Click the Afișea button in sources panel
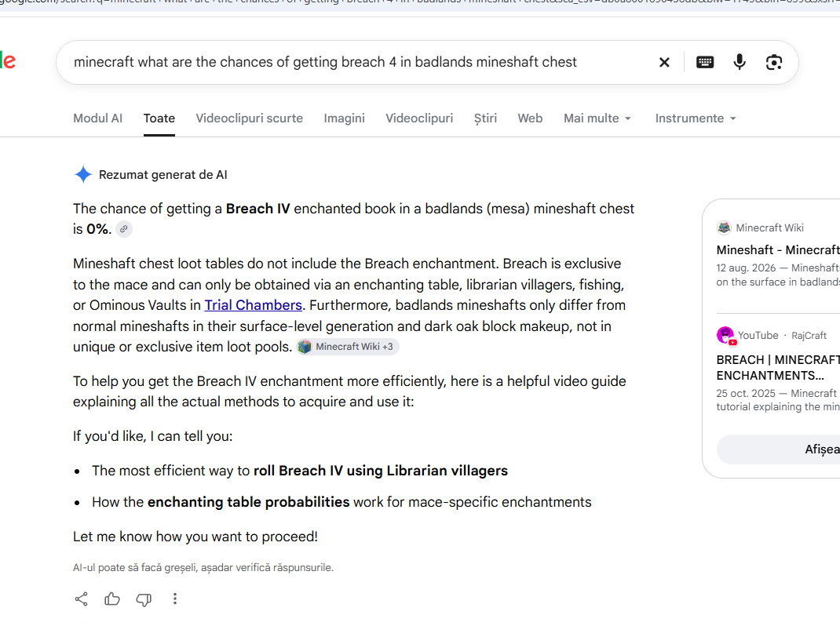This screenshot has width=840, height=626. tap(779, 449)
